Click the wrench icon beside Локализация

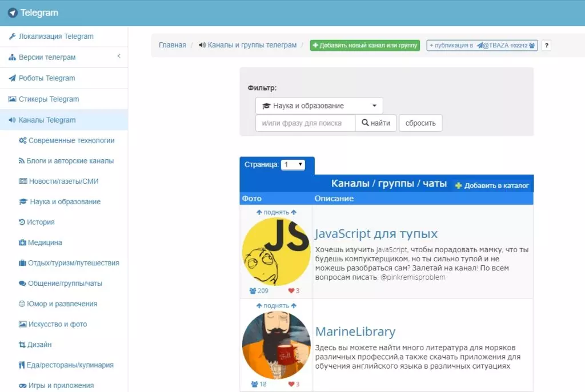tap(12, 36)
